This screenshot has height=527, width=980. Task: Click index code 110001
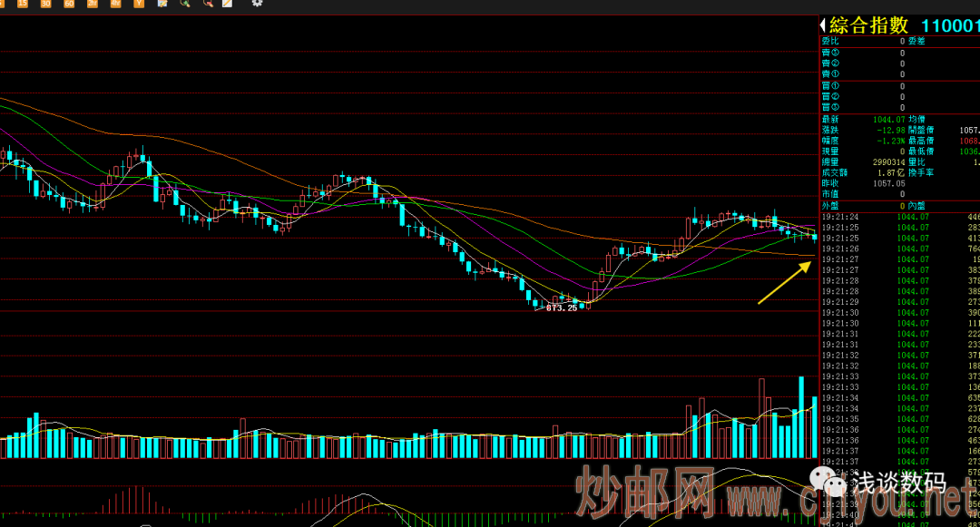pos(950,25)
